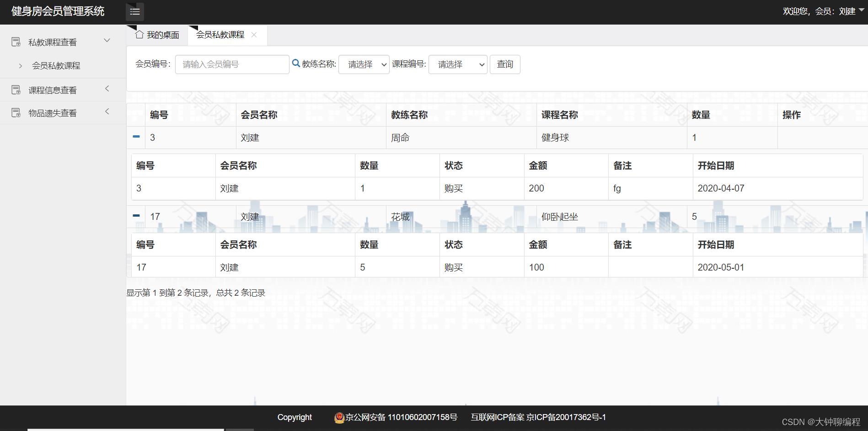The image size is (868, 431).
Task: Expand the 课程信息查看 menu section
Action: coord(107,89)
